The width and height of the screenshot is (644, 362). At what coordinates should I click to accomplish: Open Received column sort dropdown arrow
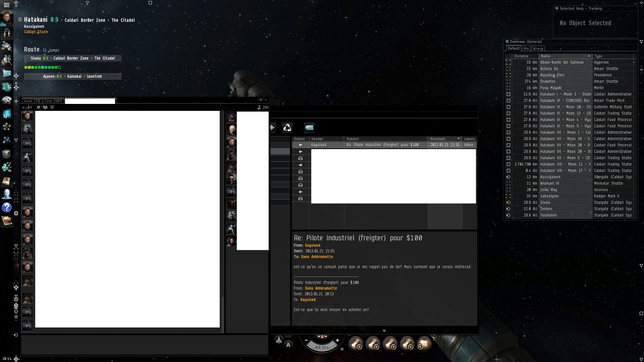coord(458,139)
